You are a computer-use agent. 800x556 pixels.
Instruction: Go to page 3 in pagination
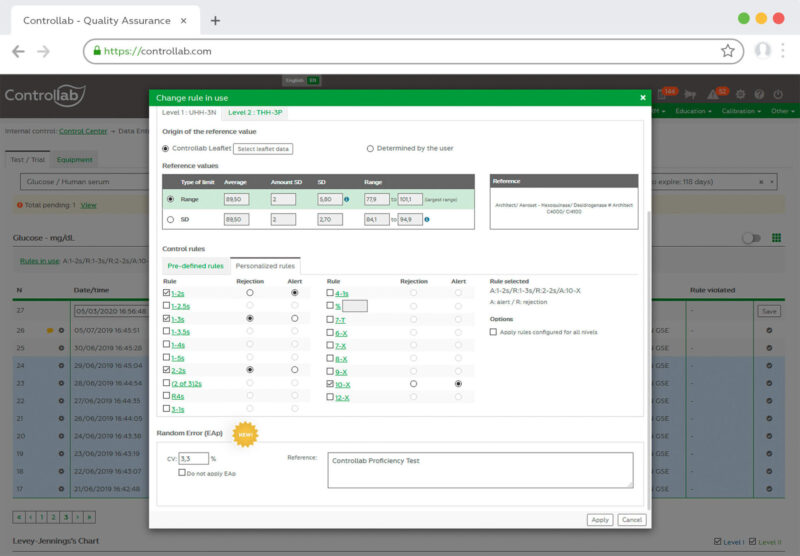[66, 517]
